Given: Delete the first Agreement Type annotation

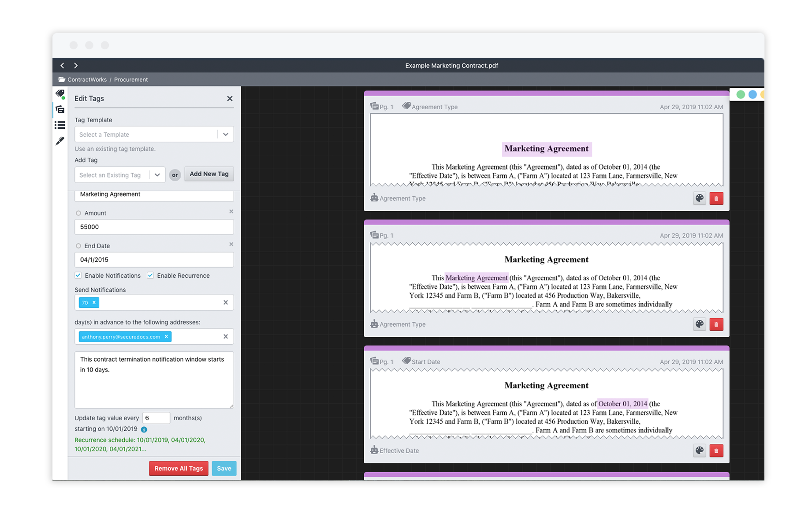Looking at the screenshot, I should (716, 198).
